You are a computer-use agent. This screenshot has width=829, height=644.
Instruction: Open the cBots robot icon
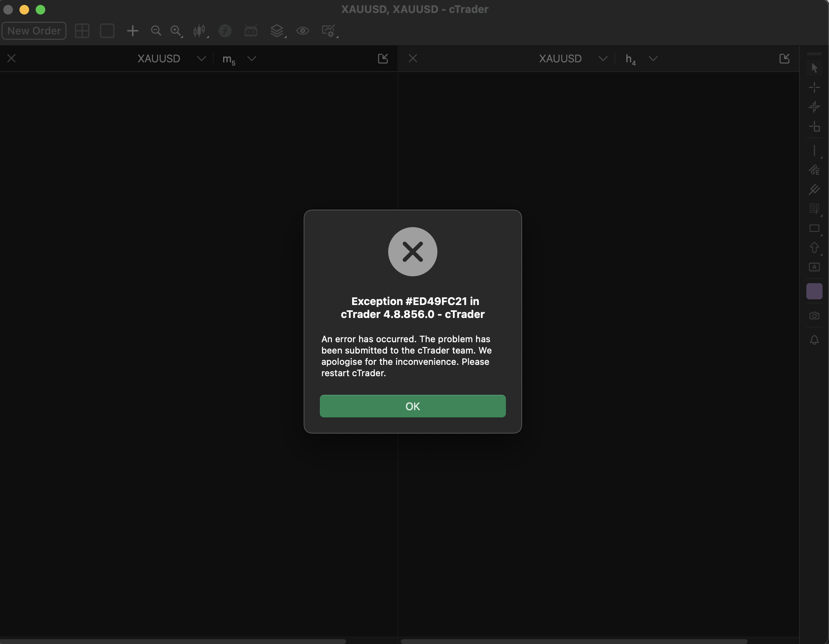point(251,31)
